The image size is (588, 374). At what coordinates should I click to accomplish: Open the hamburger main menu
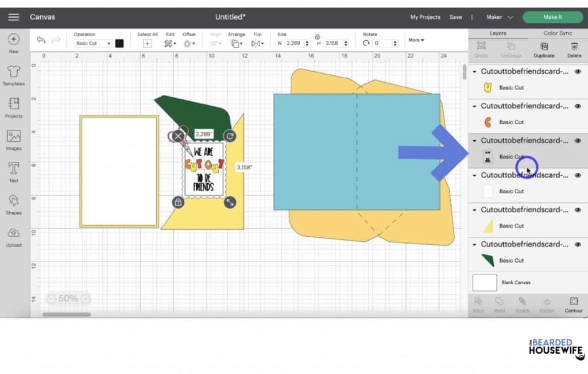pos(13,17)
